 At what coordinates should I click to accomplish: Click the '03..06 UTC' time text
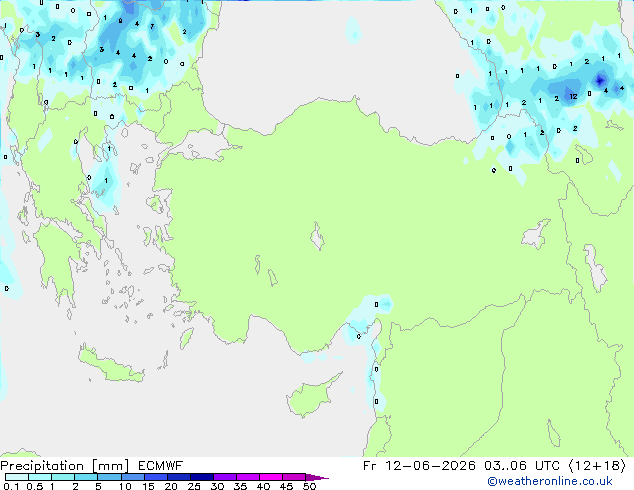tap(522, 466)
